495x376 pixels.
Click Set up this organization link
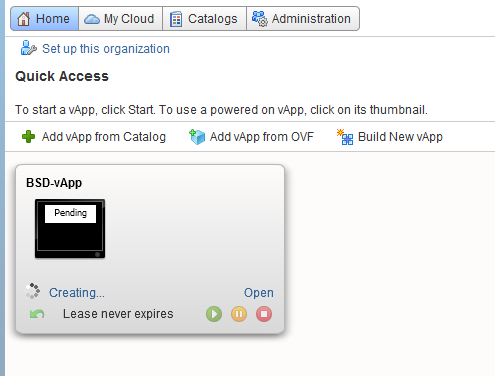[x=106, y=49]
